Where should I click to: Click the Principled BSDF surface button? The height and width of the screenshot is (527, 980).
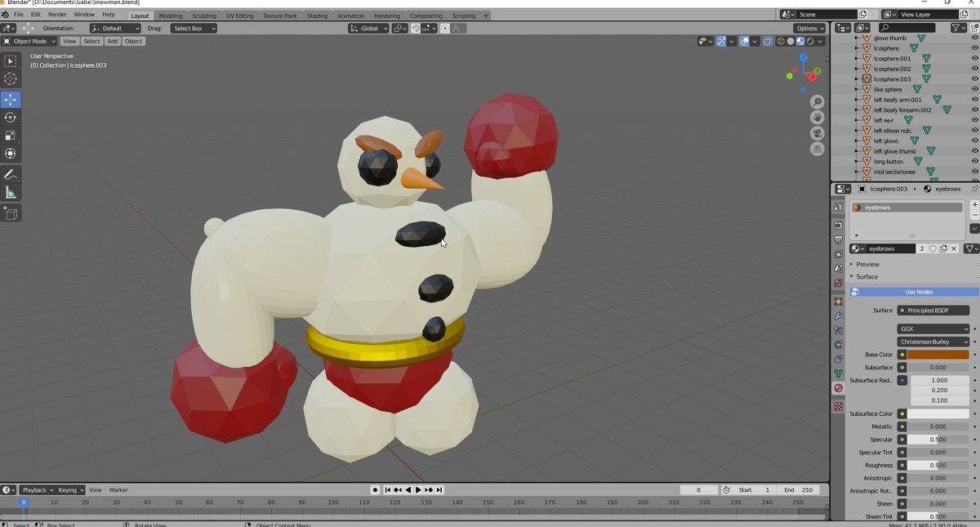[x=933, y=310]
